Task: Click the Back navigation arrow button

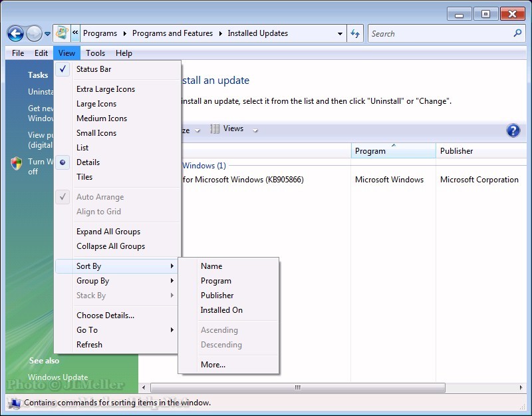Action: pyautogui.click(x=15, y=33)
